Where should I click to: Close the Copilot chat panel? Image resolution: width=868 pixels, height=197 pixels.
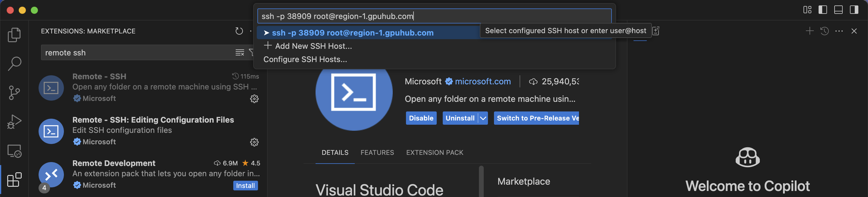tap(854, 31)
